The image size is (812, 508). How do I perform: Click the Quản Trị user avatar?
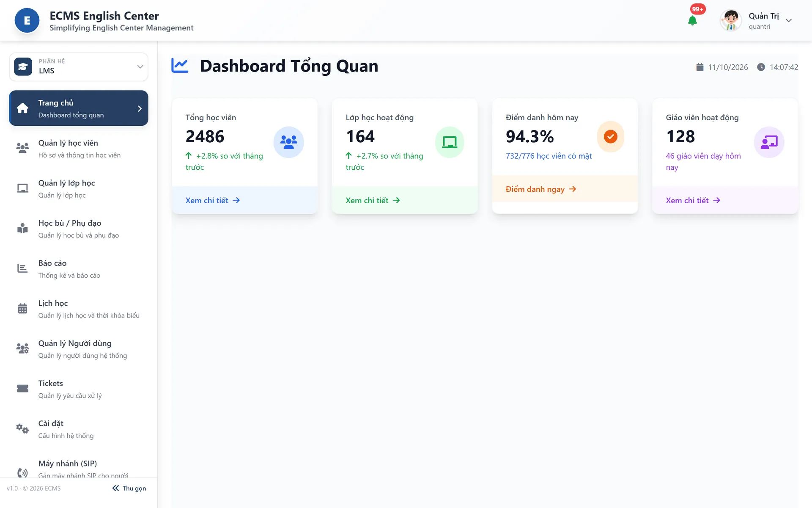(730, 20)
